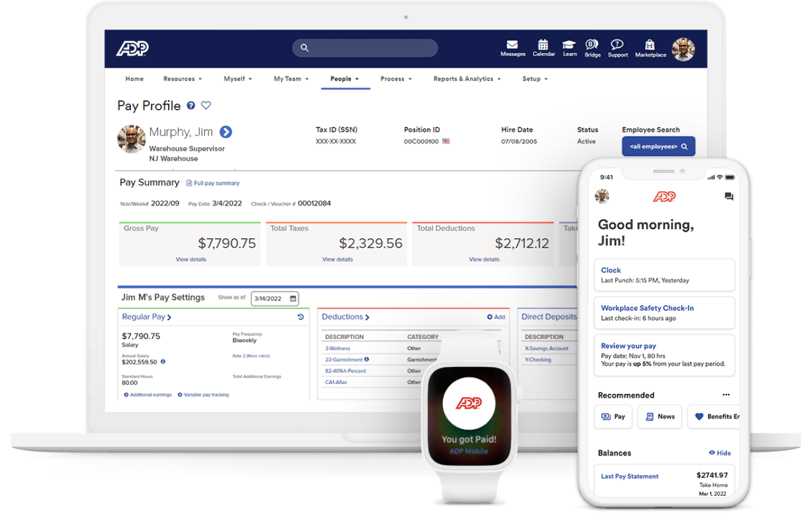
Task: Open the 22-Garnishment deduction
Action: 344,359
